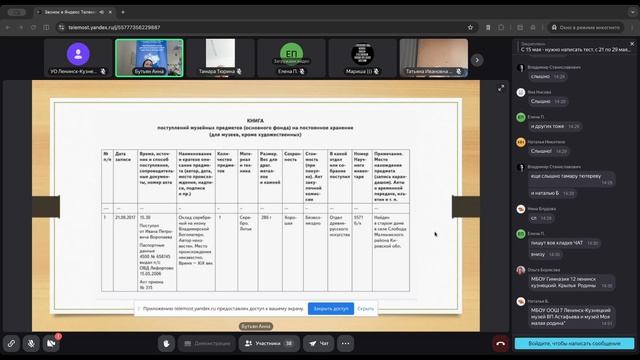Click the browser forward arrow

point(21,27)
